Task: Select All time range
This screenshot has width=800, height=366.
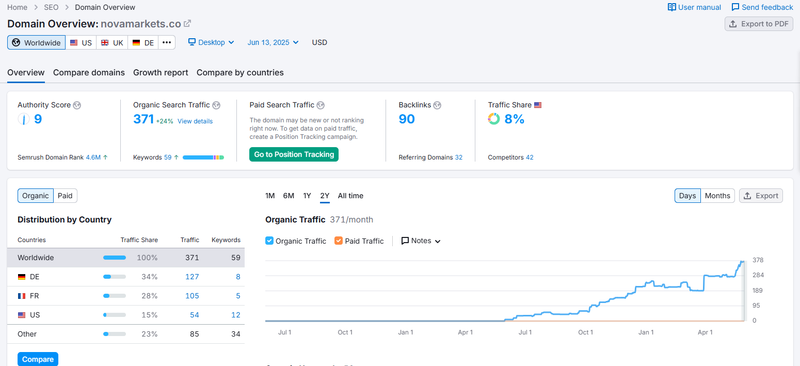Action: 351,196
